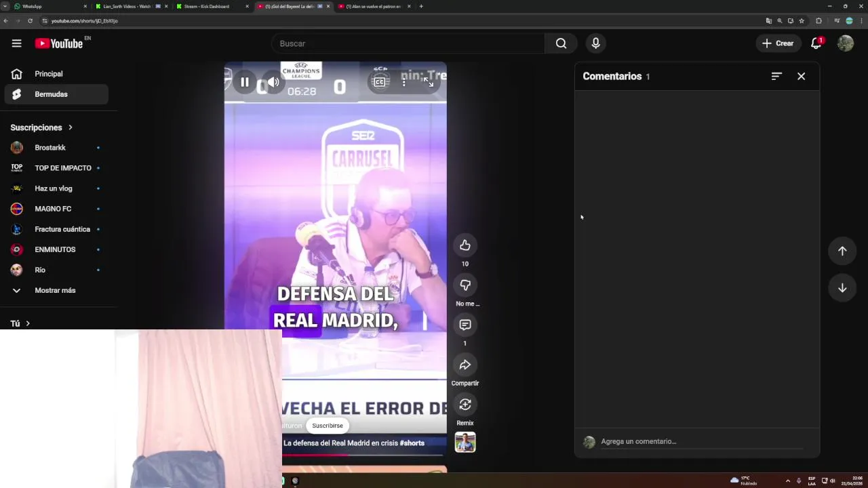Go to previous Short with up arrow
This screenshot has width=868, height=488.
pos(842,251)
